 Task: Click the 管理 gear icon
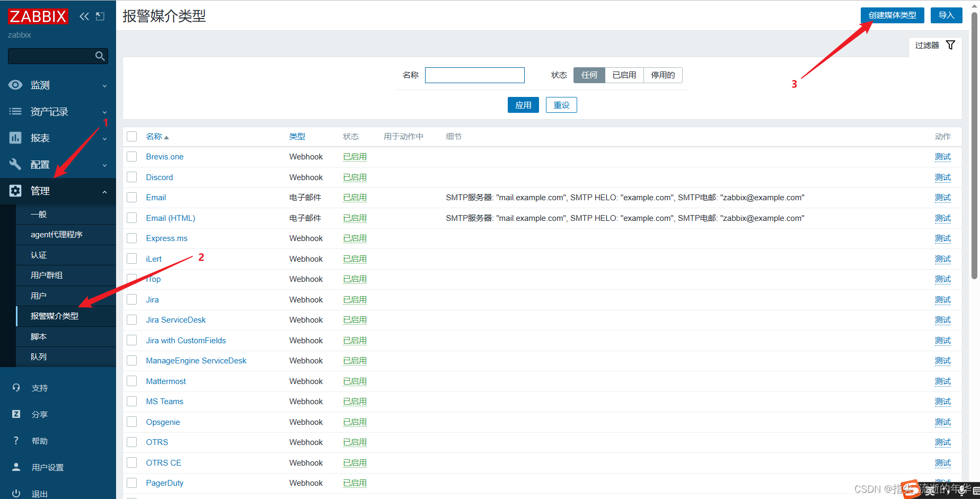coord(15,191)
